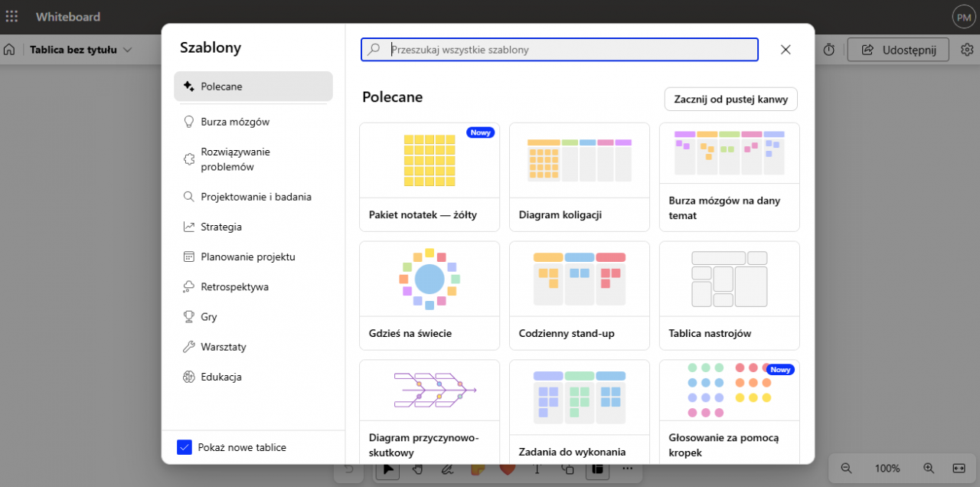Open the timer icon near Udostępnij
Image resolution: width=980 pixels, height=487 pixels.
click(829, 50)
